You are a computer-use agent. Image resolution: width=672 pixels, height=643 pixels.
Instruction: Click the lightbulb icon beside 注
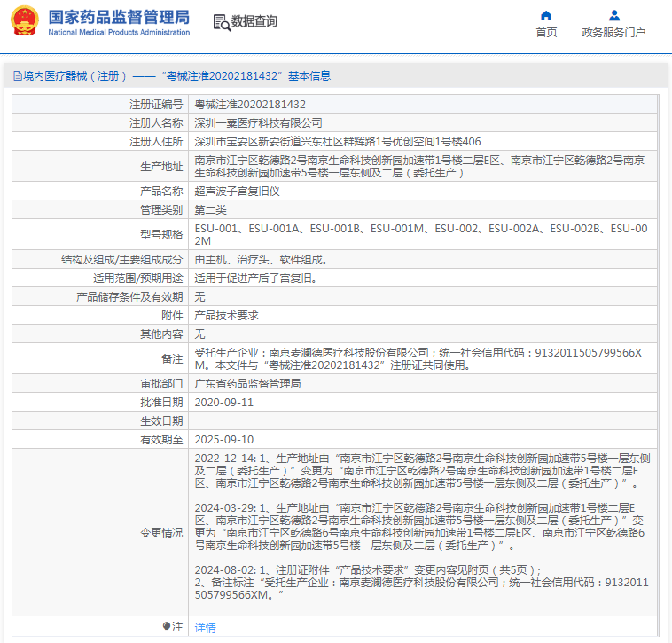tap(166, 626)
